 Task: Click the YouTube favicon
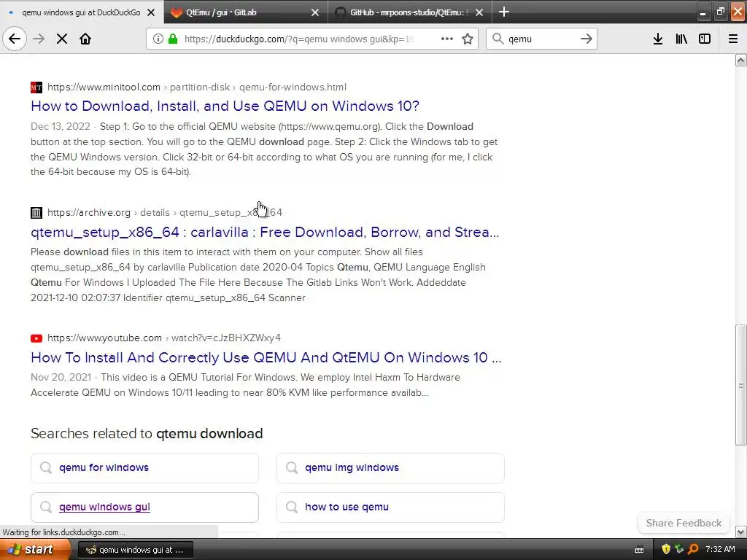coord(36,338)
